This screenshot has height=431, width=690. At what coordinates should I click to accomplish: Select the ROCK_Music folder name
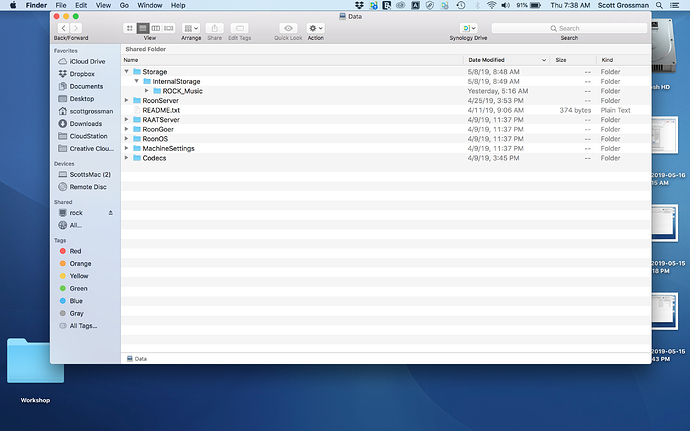183,91
